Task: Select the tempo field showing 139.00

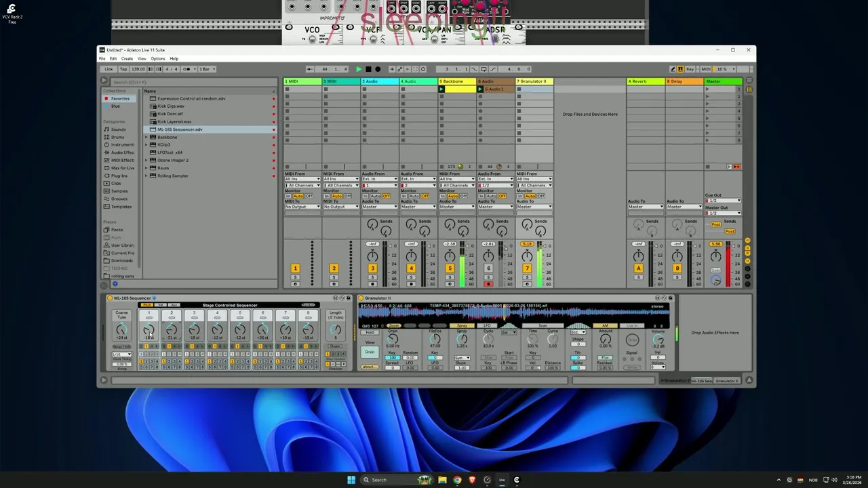Action: coord(138,69)
